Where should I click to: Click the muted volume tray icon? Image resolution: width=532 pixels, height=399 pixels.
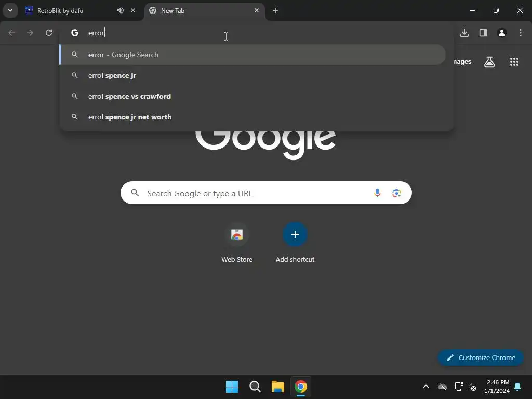click(x=472, y=387)
